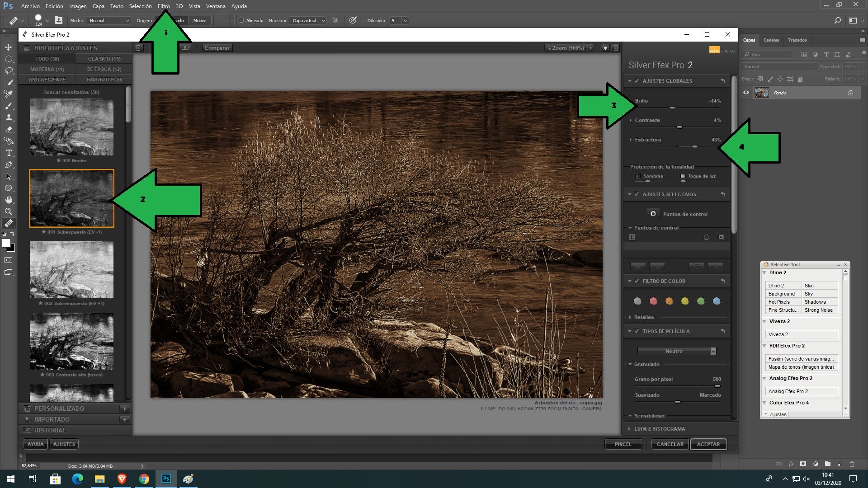Switch to the Trazados tab

coord(797,40)
